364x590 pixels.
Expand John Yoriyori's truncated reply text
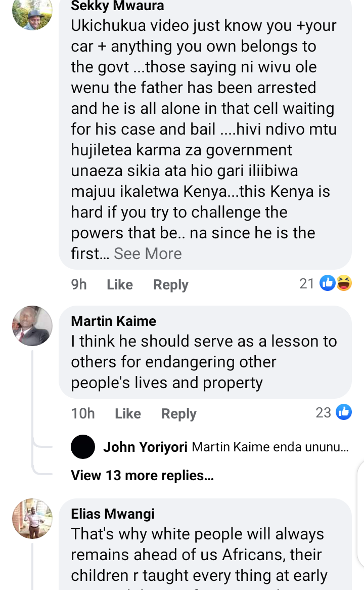(270, 447)
